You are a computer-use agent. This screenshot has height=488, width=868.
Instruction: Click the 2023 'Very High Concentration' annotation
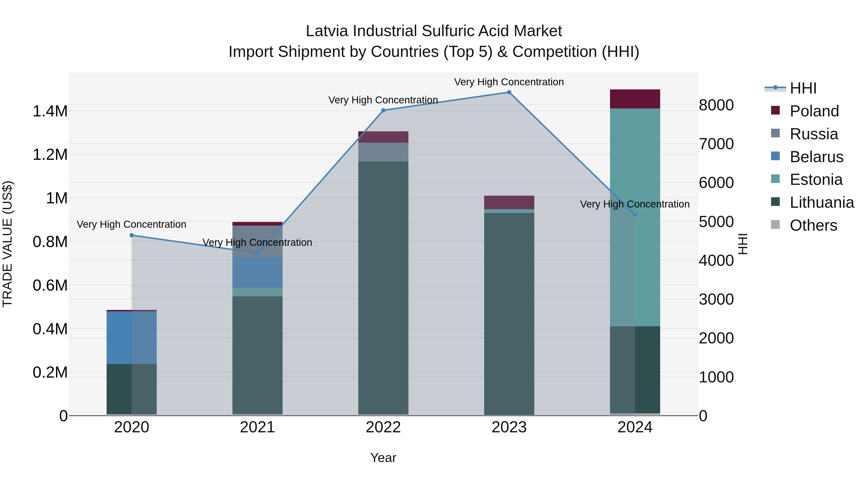509,82
